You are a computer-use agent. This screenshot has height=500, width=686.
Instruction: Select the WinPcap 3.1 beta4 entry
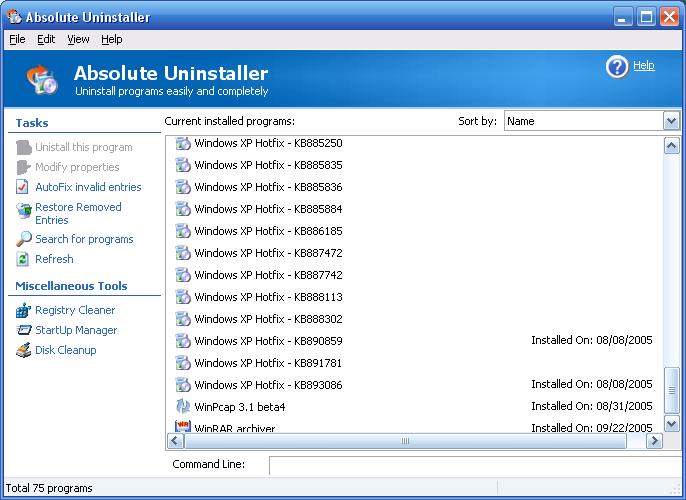pyautogui.click(x=415, y=407)
